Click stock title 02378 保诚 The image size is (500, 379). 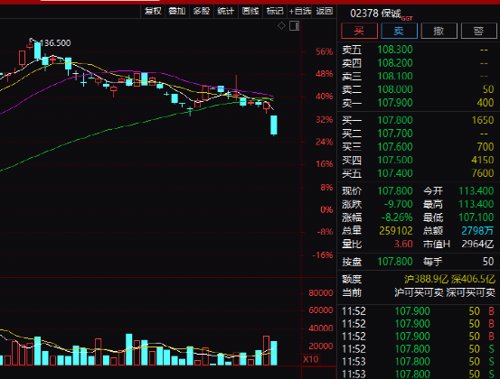(x=375, y=14)
